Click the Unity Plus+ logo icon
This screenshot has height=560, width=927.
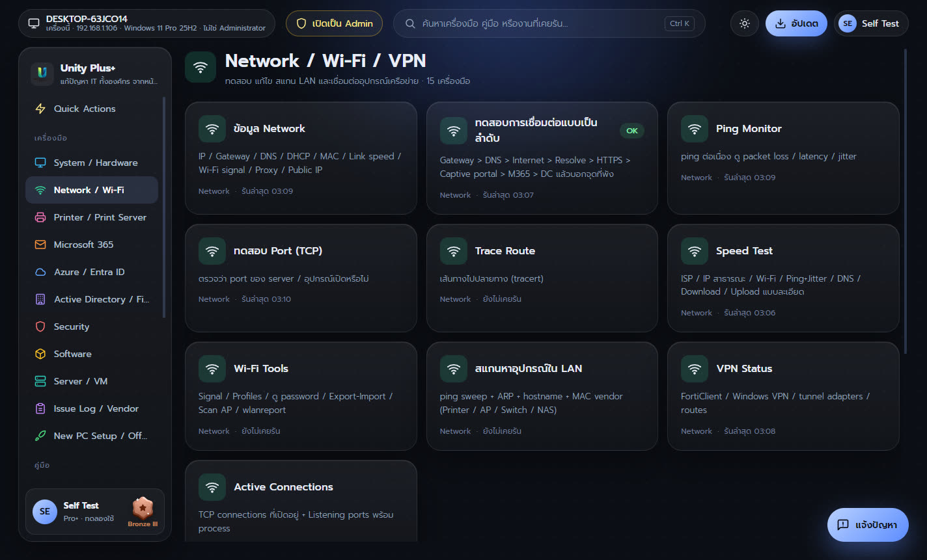tap(42, 73)
